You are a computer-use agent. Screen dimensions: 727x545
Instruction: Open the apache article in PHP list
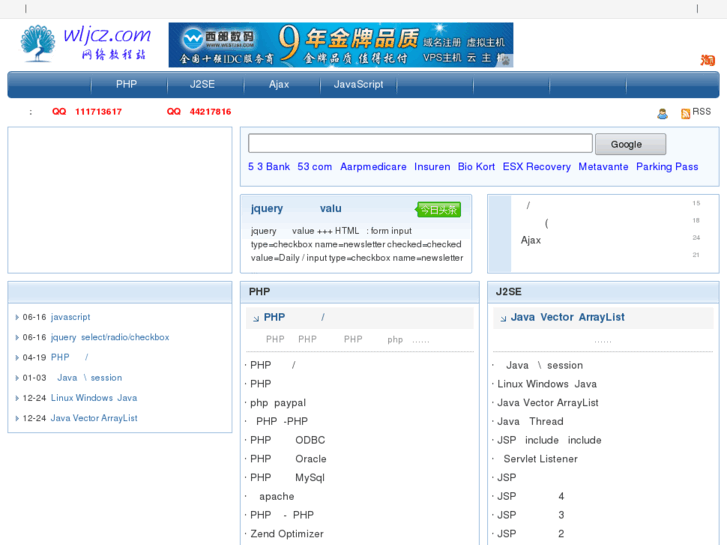click(x=277, y=497)
